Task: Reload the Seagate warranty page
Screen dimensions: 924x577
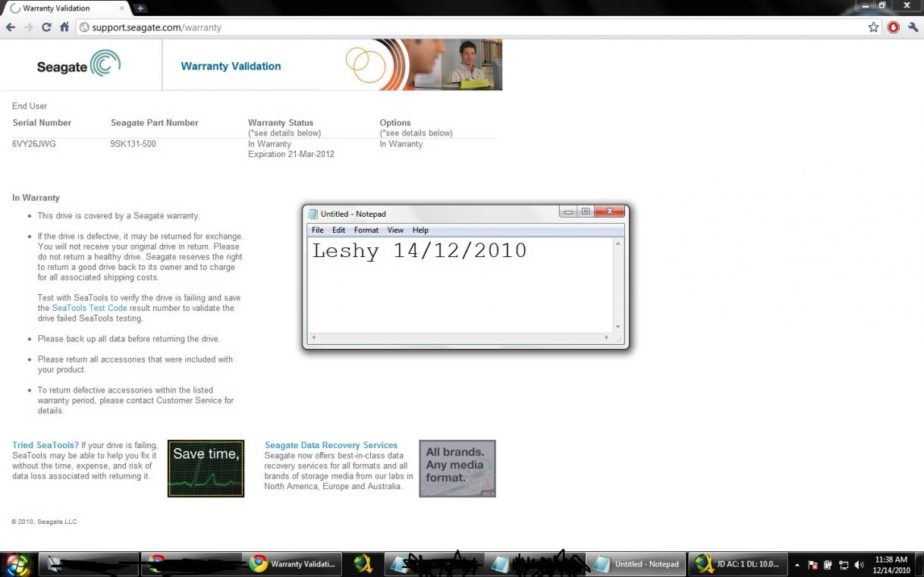Action: (46, 27)
